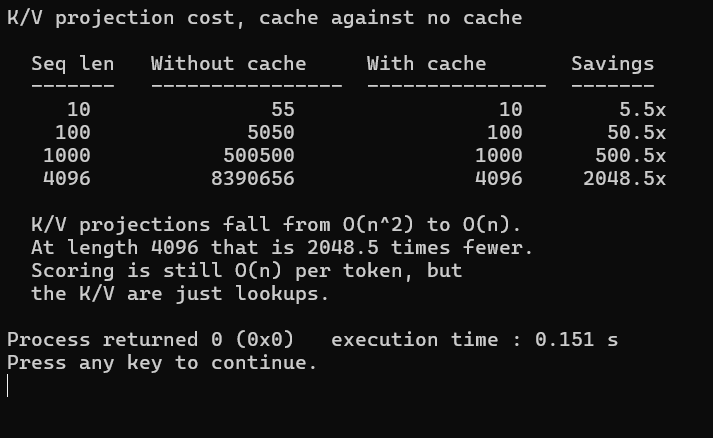This screenshot has height=438, width=713.
Task: Click the savings value 50.5x
Action: click(x=636, y=133)
